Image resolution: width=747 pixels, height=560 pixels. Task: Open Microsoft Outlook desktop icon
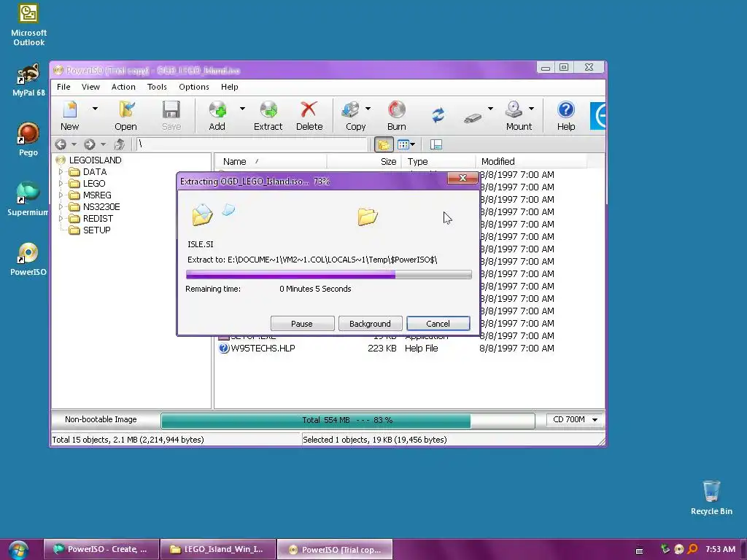(28, 25)
